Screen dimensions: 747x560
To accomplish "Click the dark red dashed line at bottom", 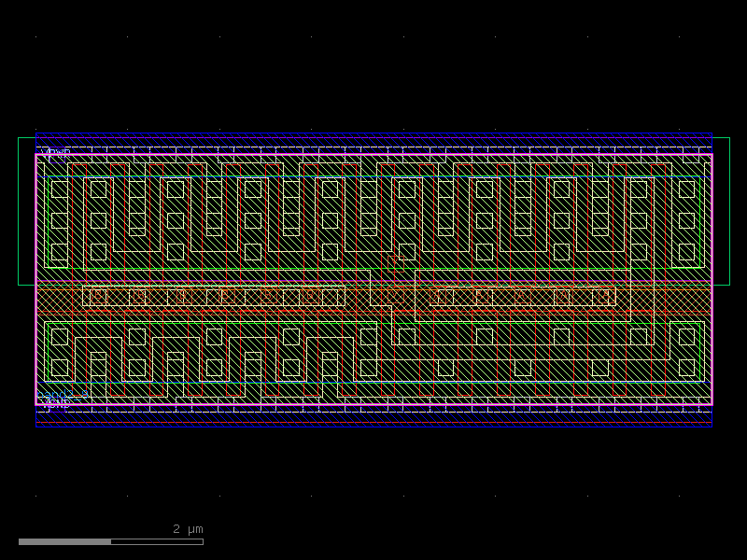I will (x=373, y=422).
